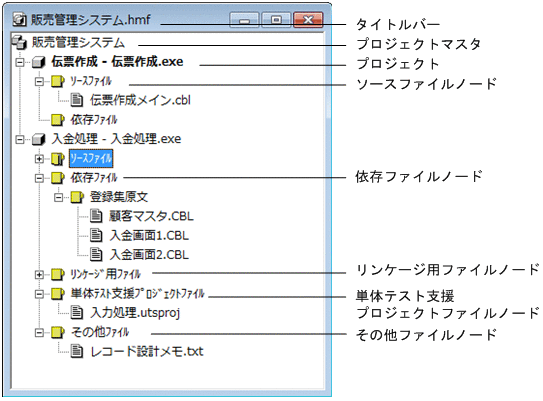Click the folder icon of 単体テスト支援プロジェクトファイル
Viewport: 543px width, 401px height.
[58, 294]
